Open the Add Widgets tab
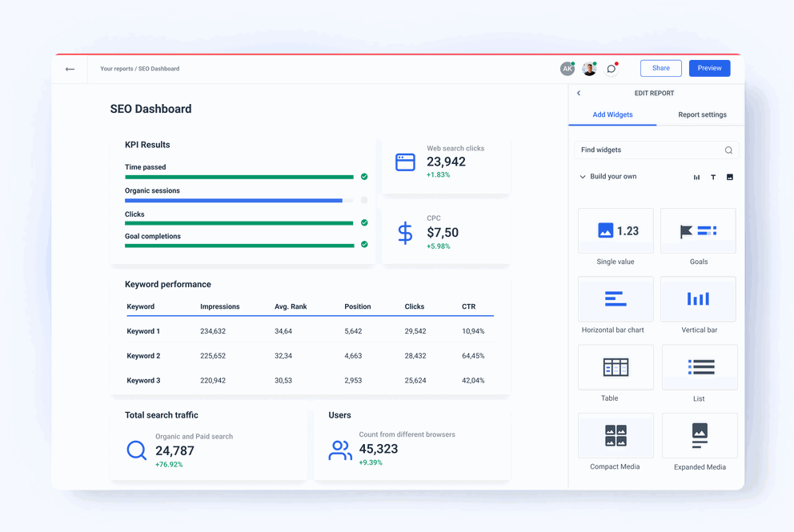Image resolution: width=794 pixels, height=532 pixels. [612, 114]
